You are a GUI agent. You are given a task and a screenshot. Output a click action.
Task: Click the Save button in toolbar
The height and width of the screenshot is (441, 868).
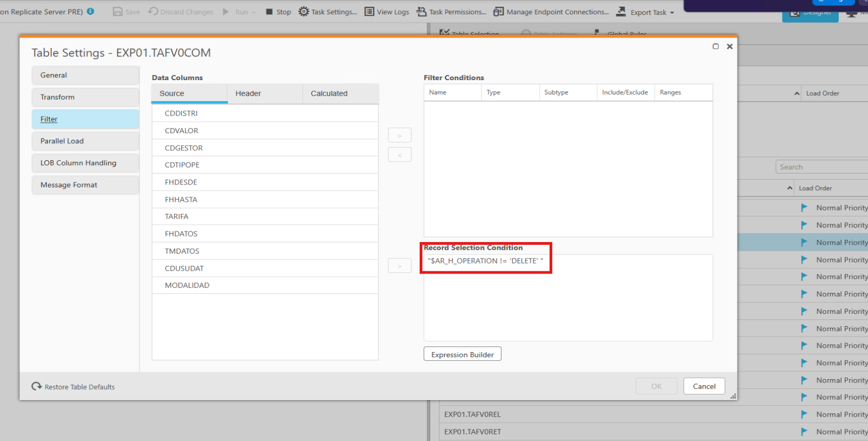[127, 12]
